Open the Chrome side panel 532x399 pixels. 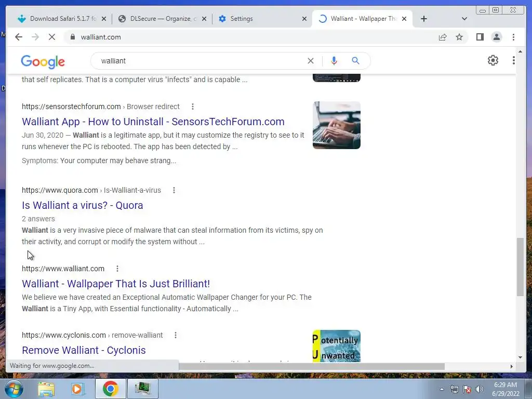[x=480, y=37]
